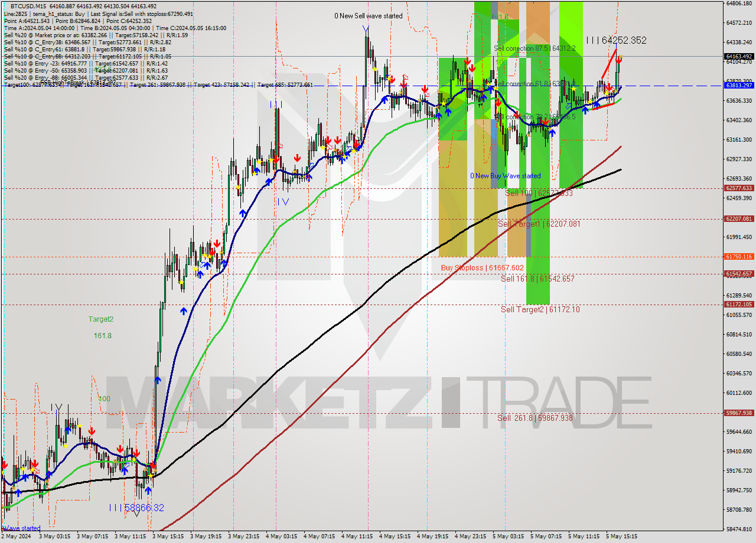Click the 61055.570 price axis label
The width and height of the screenshot is (756, 543).
739,315
